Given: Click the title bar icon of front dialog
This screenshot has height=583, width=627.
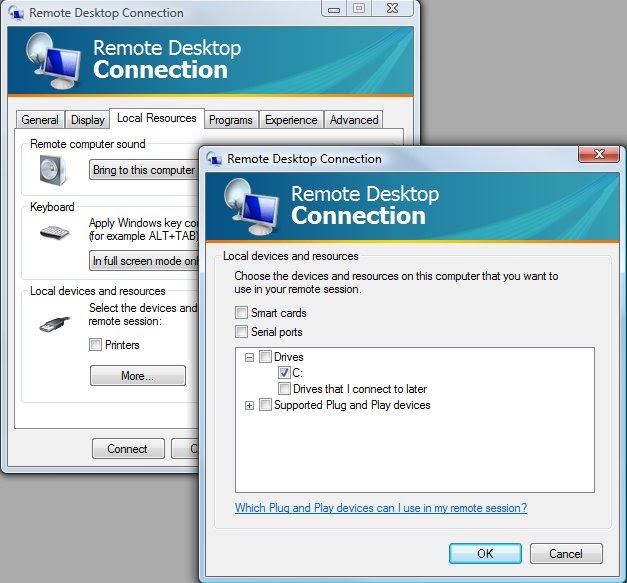Looking at the screenshot, I should (x=214, y=158).
